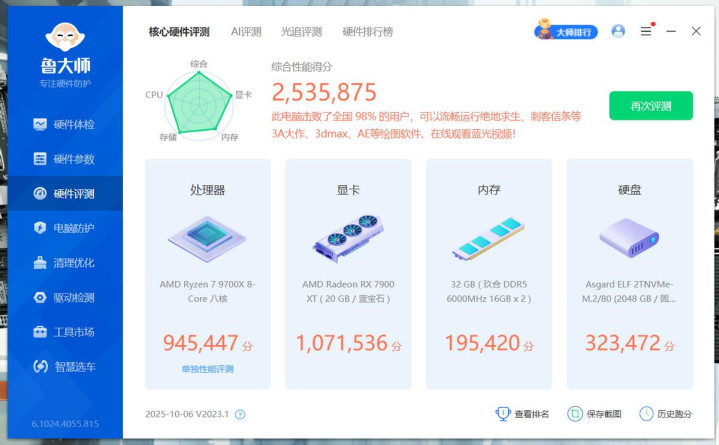
Task: Open 电脑防护 in the sidebar
Action: pyautogui.click(x=65, y=228)
